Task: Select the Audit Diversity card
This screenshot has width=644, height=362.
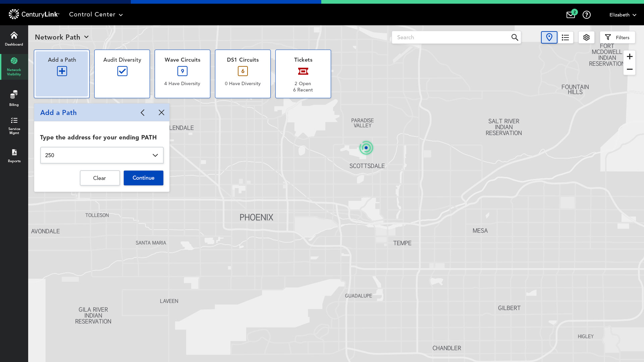Action: (x=122, y=74)
